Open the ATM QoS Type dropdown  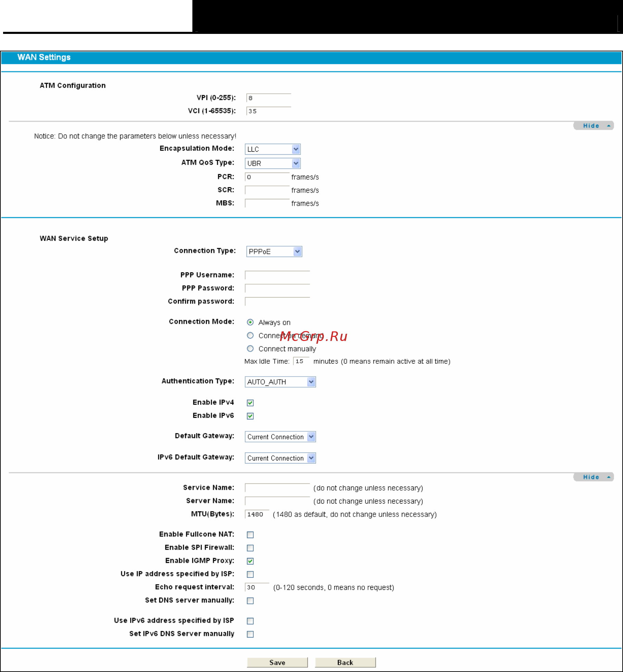click(273, 163)
